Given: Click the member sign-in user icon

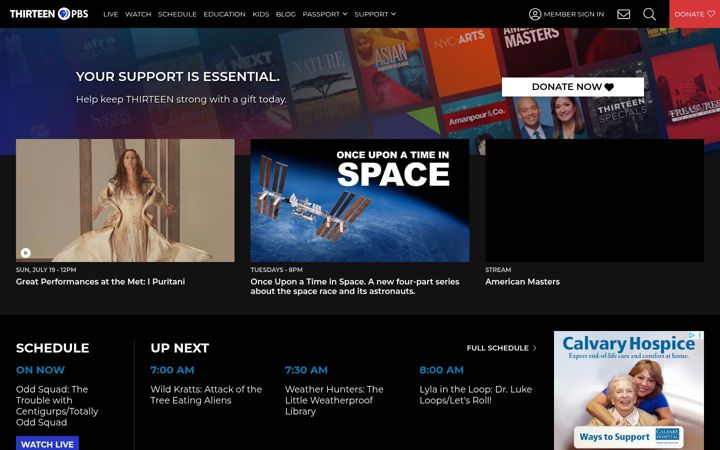Looking at the screenshot, I should (x=535, y=14).
